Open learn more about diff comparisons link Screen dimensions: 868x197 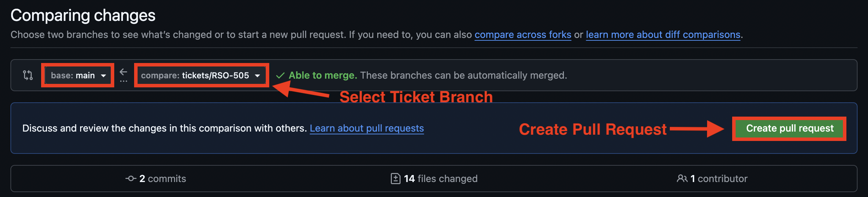pyautogui.click(x=663, y=35)
